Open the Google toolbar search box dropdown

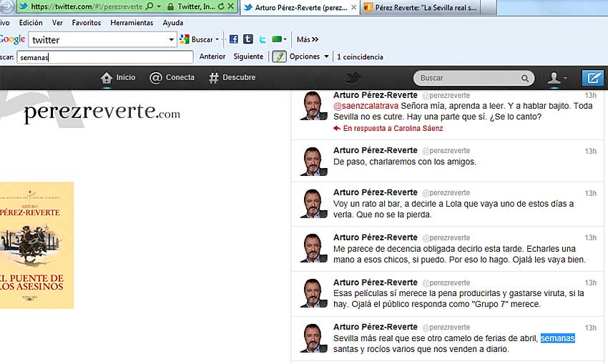172,40
